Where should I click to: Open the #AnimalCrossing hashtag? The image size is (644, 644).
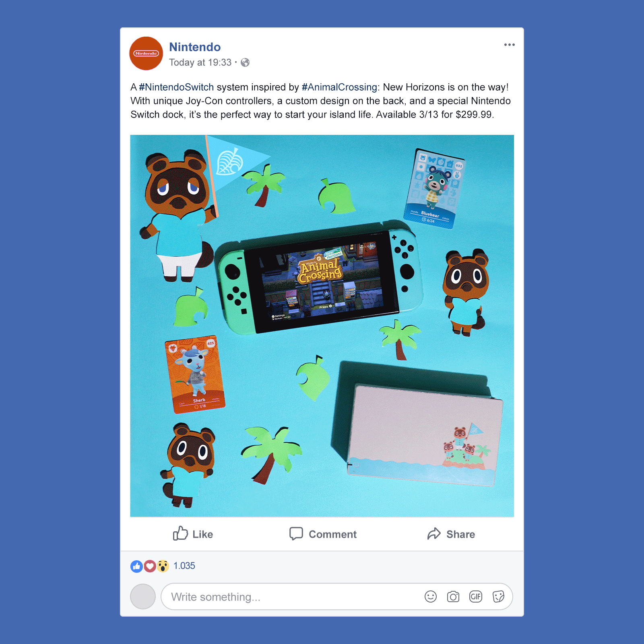(339, 87)
